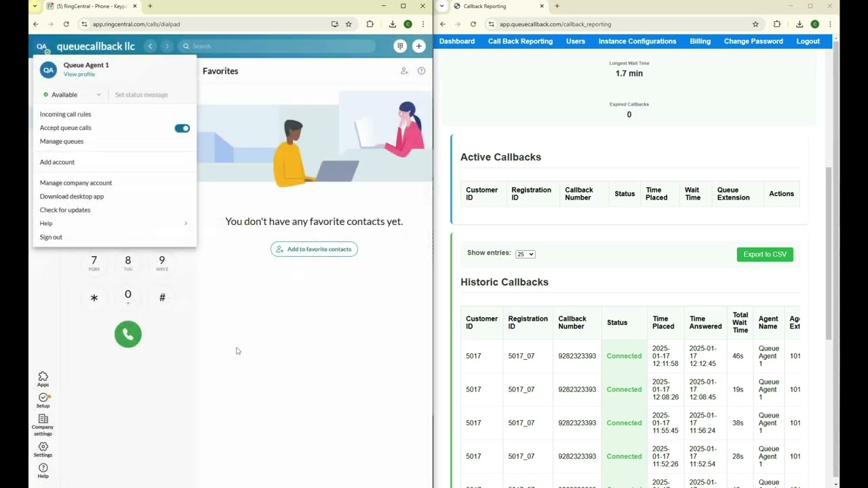This screenshot has width=868, height=488.
Task: Tap the 8 key on the dialpad
Action: pos(127,263)
